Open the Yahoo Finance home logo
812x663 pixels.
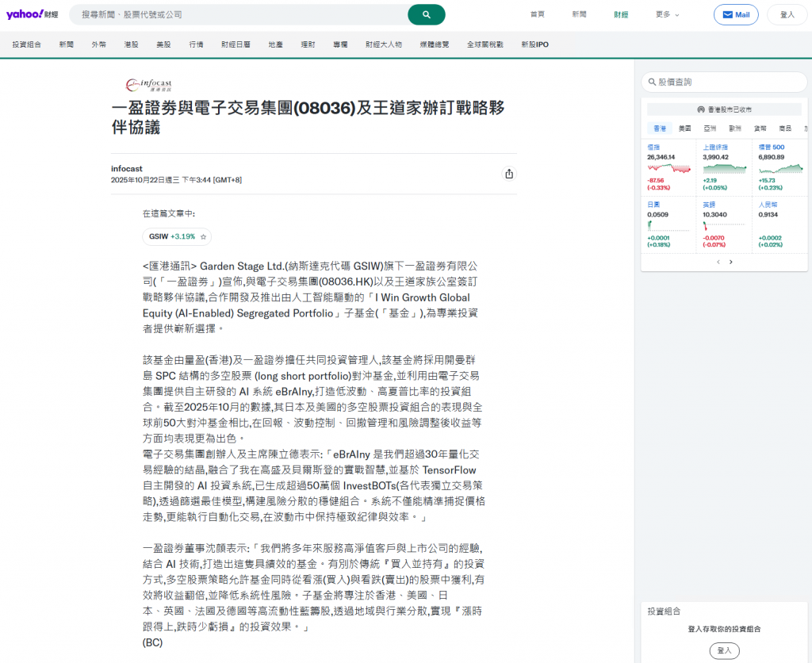point(32,14)
